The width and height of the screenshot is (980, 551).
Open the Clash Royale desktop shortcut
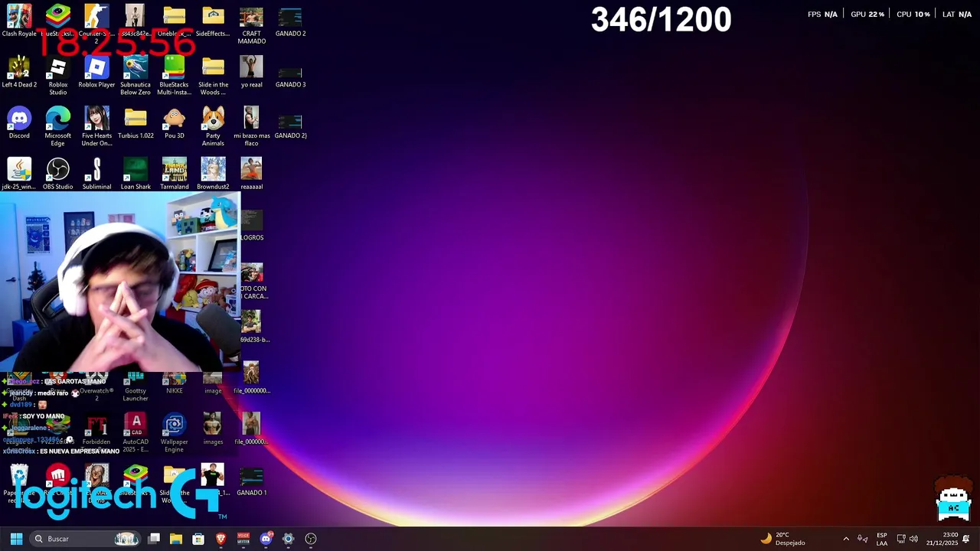19,21
